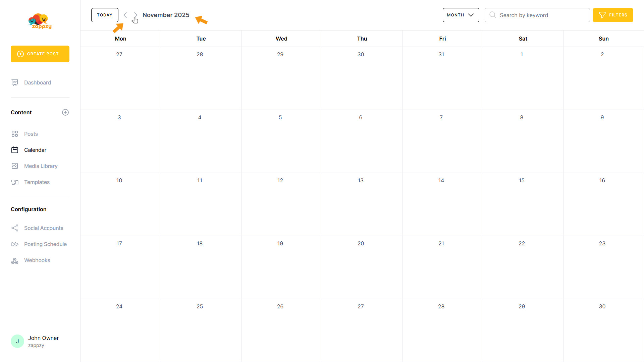Open the John Owner profile avatar

(x=17, y=341)
